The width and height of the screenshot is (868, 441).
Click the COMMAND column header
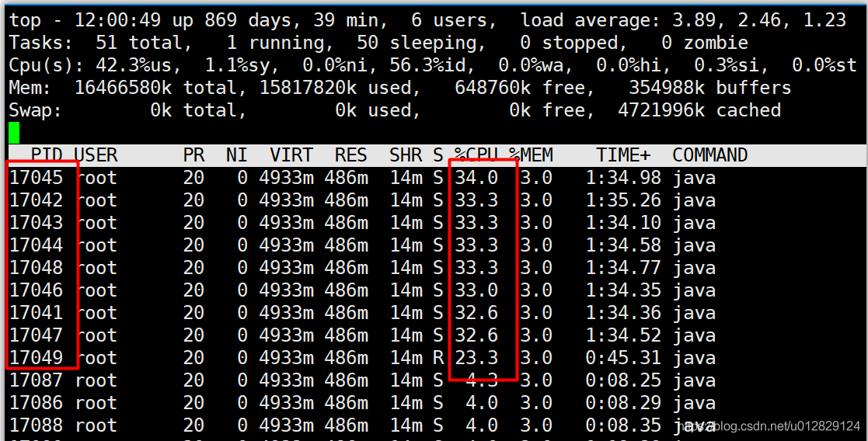(710, 155)
